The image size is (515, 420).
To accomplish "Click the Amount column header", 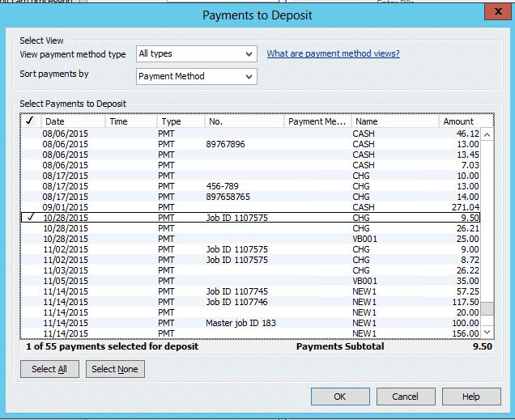I will coord(458,121).
